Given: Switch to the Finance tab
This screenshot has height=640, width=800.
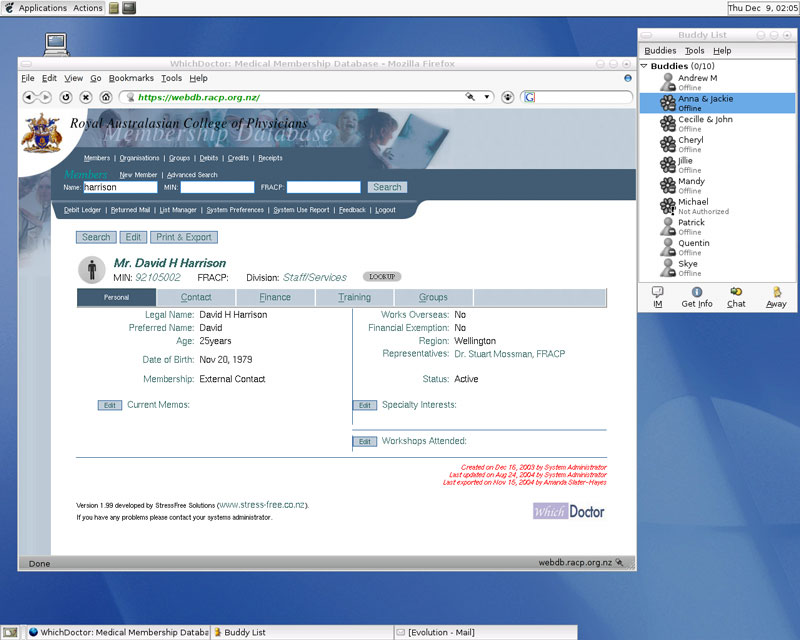Looking at the screenshot, I should click(274, 297).
